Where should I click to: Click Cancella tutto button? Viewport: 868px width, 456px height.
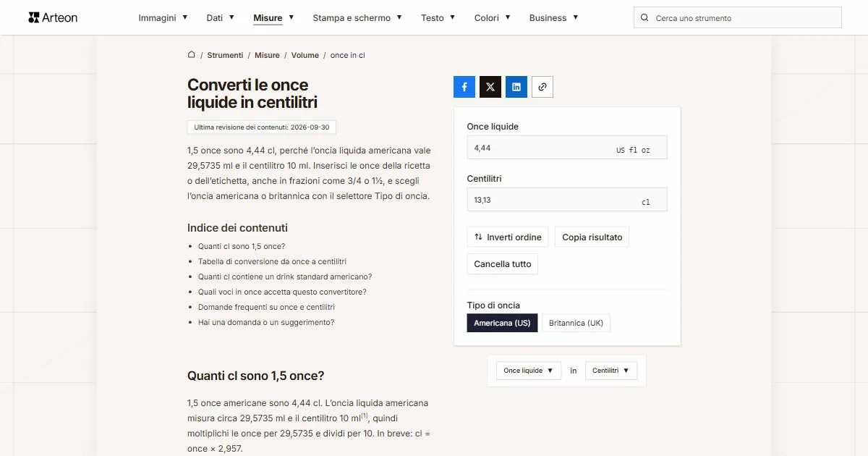tap(503, 264)
